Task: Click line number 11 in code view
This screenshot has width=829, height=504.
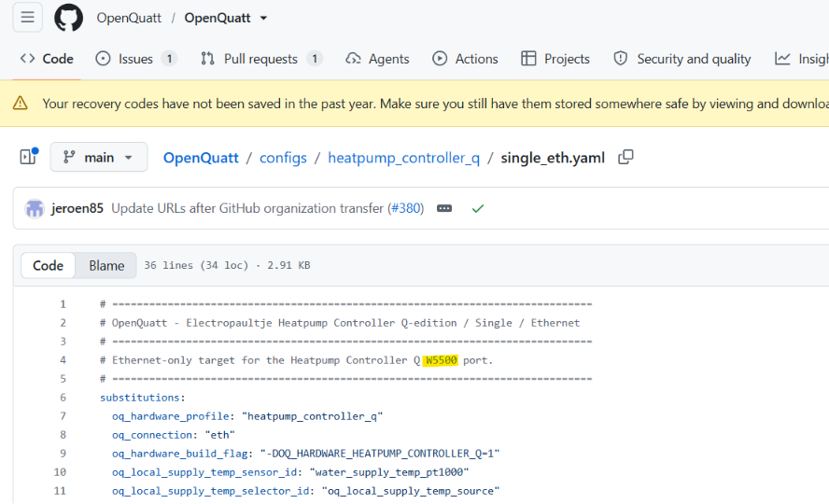Action: [60, 491]
